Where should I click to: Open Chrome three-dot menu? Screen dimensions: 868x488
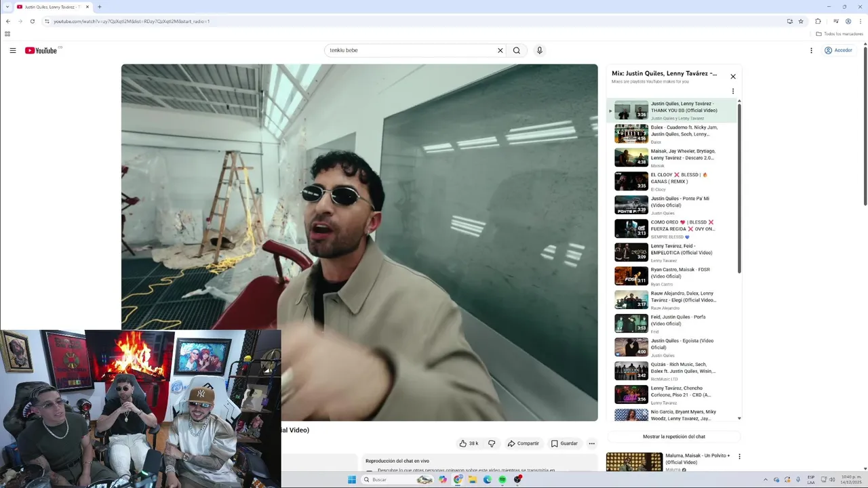point(860,21)
